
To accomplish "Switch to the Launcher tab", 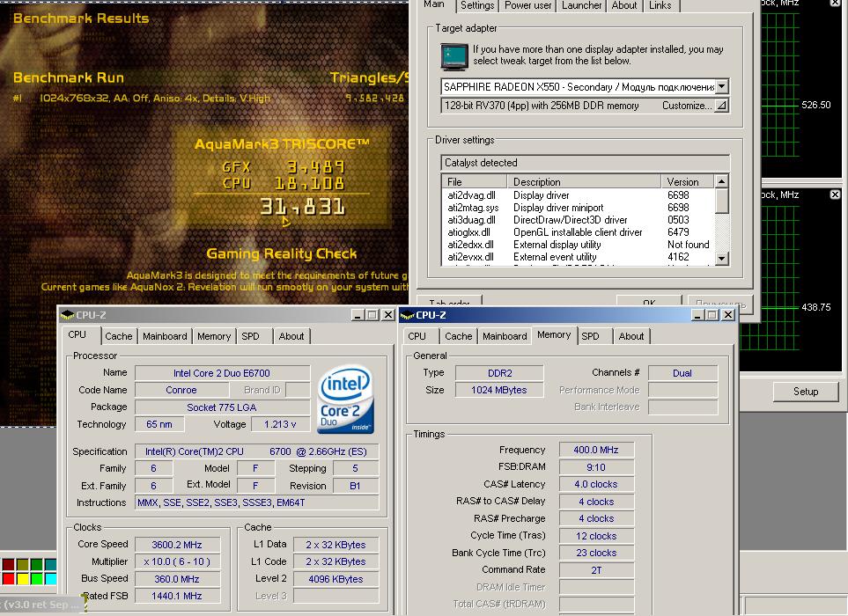I will pyautogui.click(x=581, y=5).
